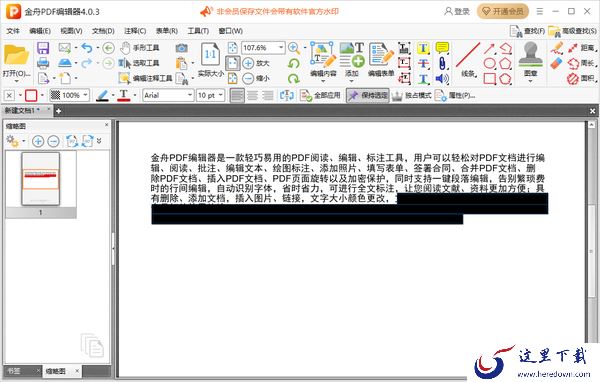Image resolution: width=600 pixels, height=382 pixels.
Task: Click the Print icon
Action: click(43, 63)
